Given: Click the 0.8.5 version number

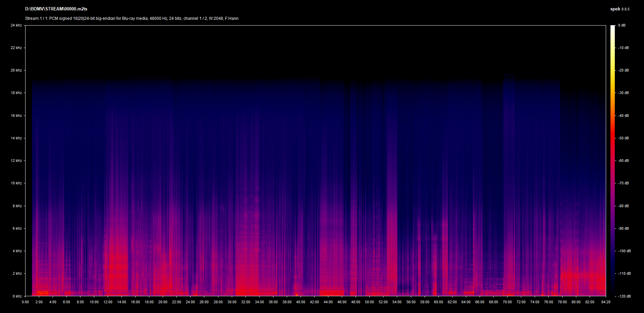Looking at the screenshot, I should (x=626, y=9).
